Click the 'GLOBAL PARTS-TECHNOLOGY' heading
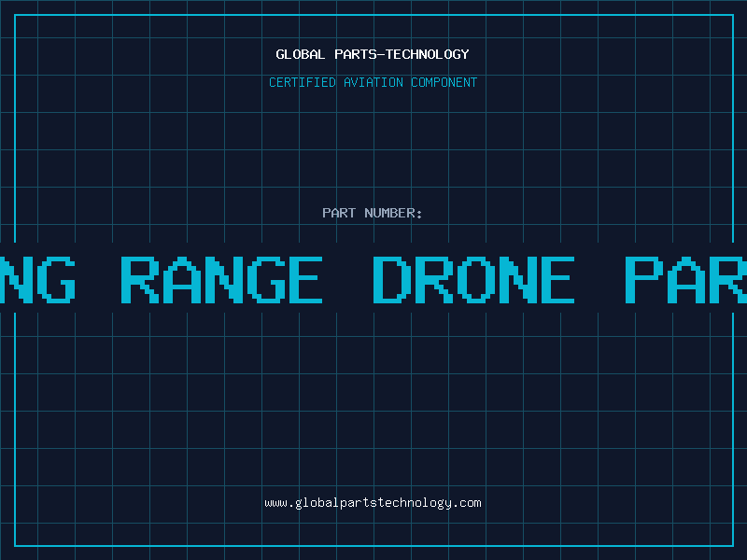Screen dimensions: 747x560 click(373, 55)
